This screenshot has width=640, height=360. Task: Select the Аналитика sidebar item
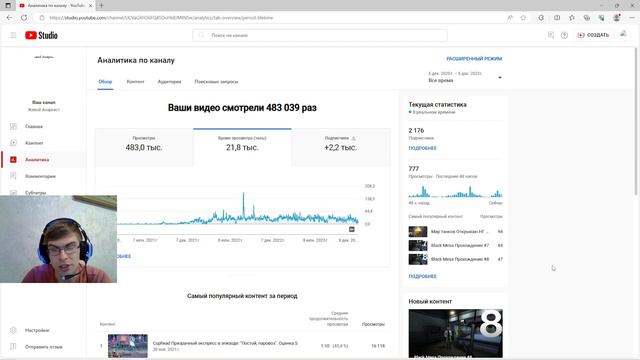[43, 160]
